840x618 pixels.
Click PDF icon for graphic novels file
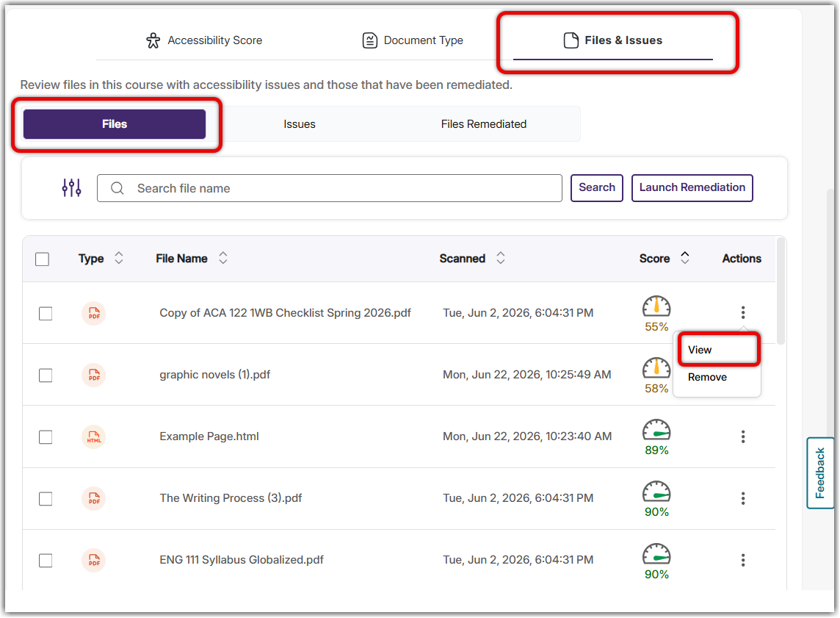[x=94, y=375]
